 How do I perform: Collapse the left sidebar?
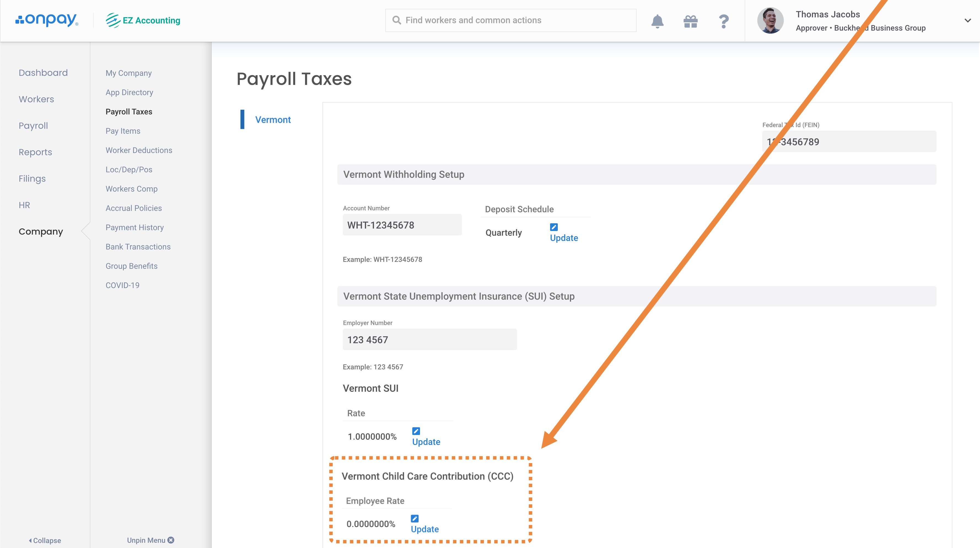click(45, 540)
